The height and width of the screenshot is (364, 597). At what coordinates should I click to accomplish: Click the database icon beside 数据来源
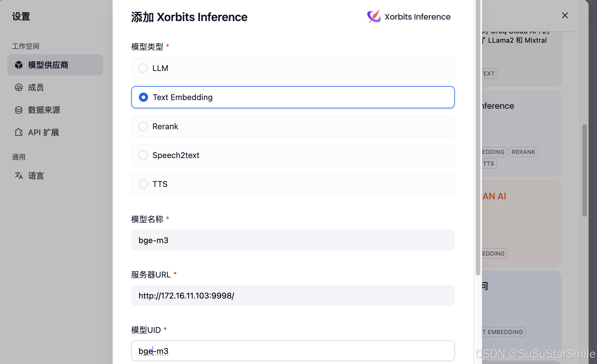[x=19, y=110]
